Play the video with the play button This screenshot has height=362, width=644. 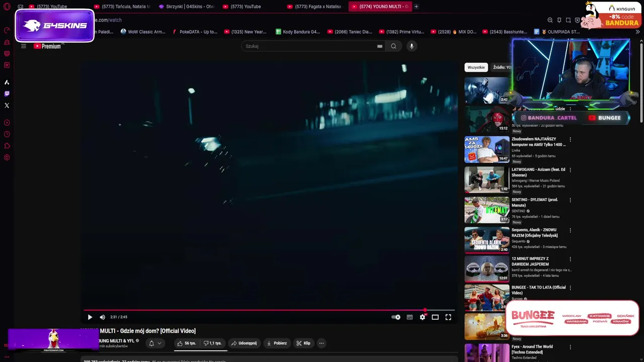(90, 317)
